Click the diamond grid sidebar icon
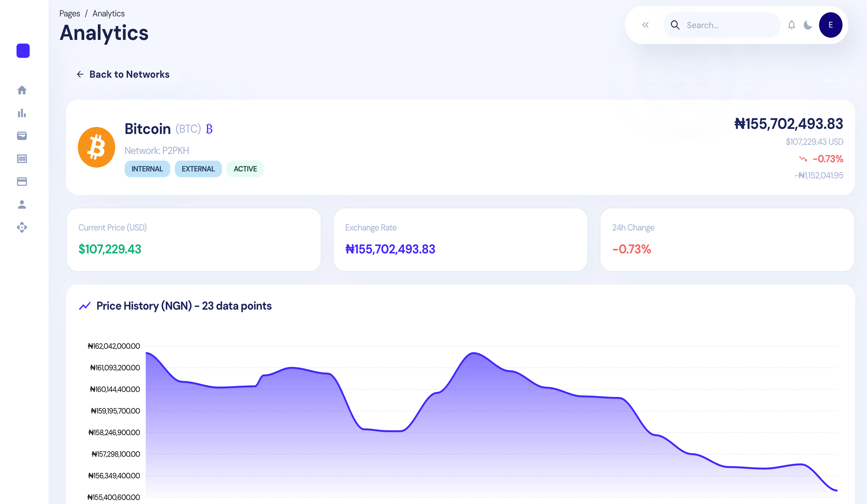Viewport: 867px width, 504px height. point(22,227)
